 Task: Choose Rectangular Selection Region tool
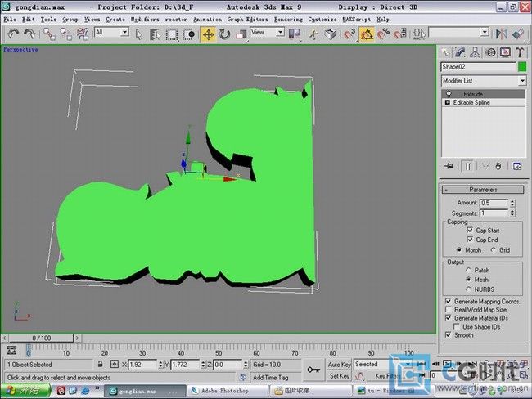click(172, 34)
